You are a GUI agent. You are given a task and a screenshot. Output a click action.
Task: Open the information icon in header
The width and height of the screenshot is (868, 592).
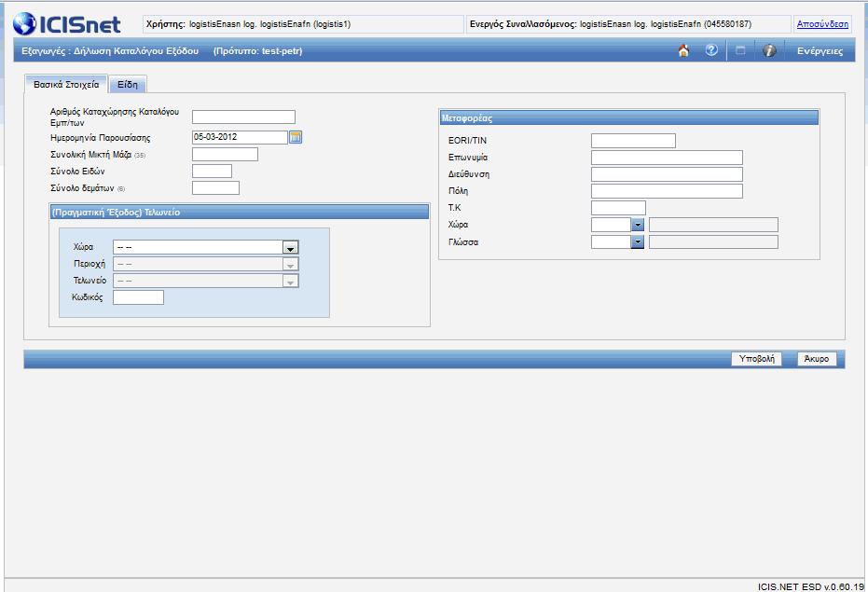769,50
